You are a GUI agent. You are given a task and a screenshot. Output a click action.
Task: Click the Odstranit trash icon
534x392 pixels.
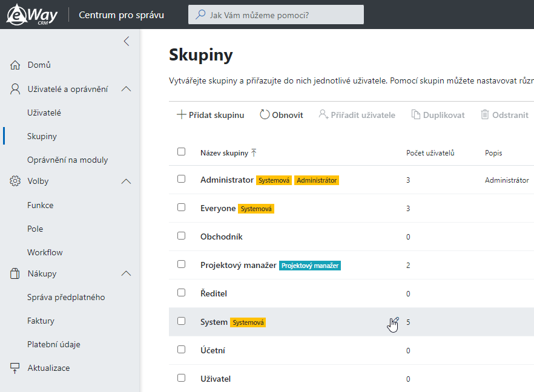point(484,115)
